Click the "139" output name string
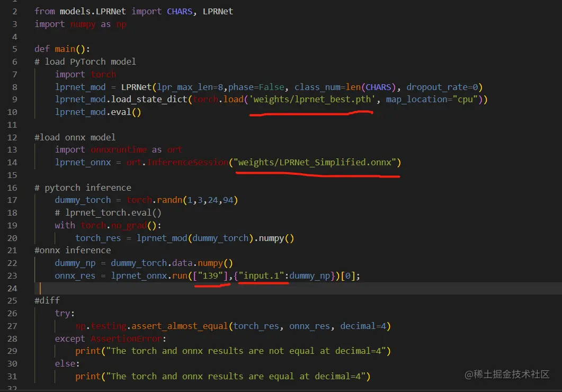This screenshot has height=392, width=562. [x=210, y=275]
